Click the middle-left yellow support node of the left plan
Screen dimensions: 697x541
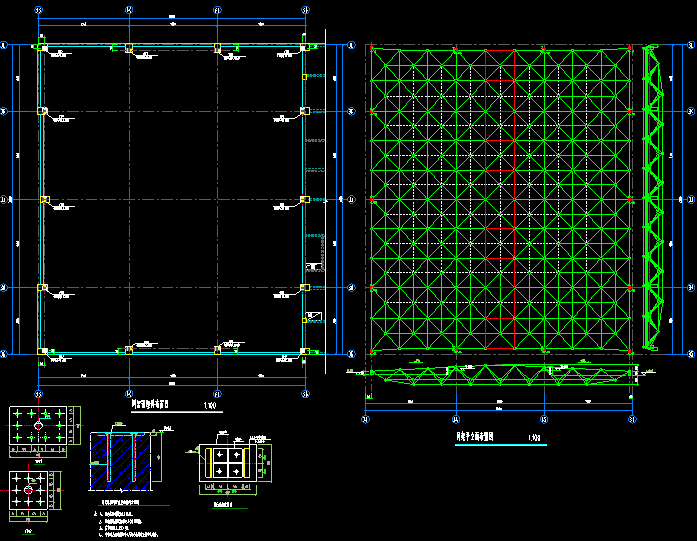(43, 200)
